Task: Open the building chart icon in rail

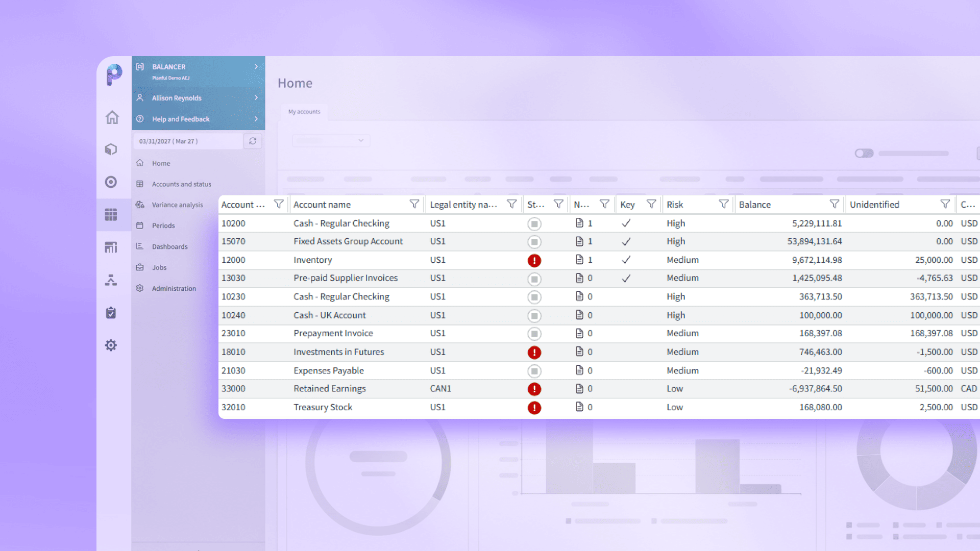Action: coord(111,247)
